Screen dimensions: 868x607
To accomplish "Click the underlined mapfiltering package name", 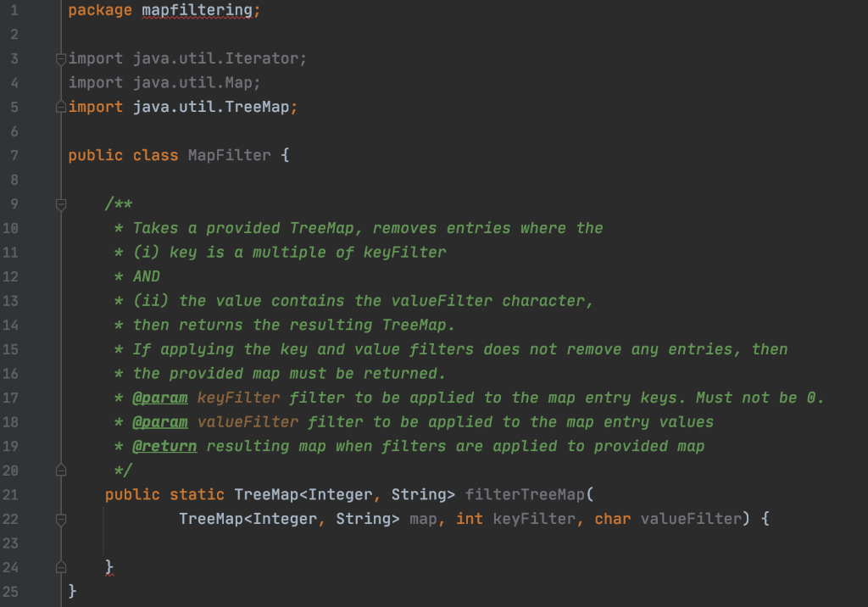I will pos(197,10).
